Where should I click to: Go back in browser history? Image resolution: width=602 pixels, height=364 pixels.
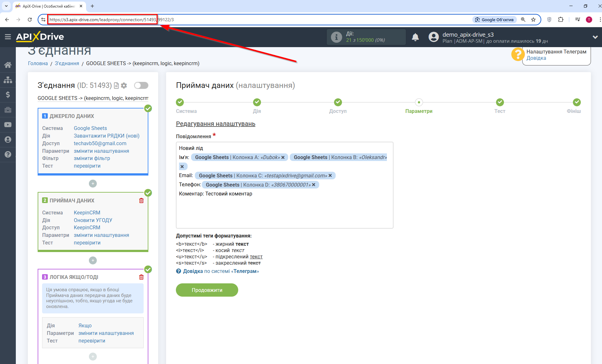point(7,20)
